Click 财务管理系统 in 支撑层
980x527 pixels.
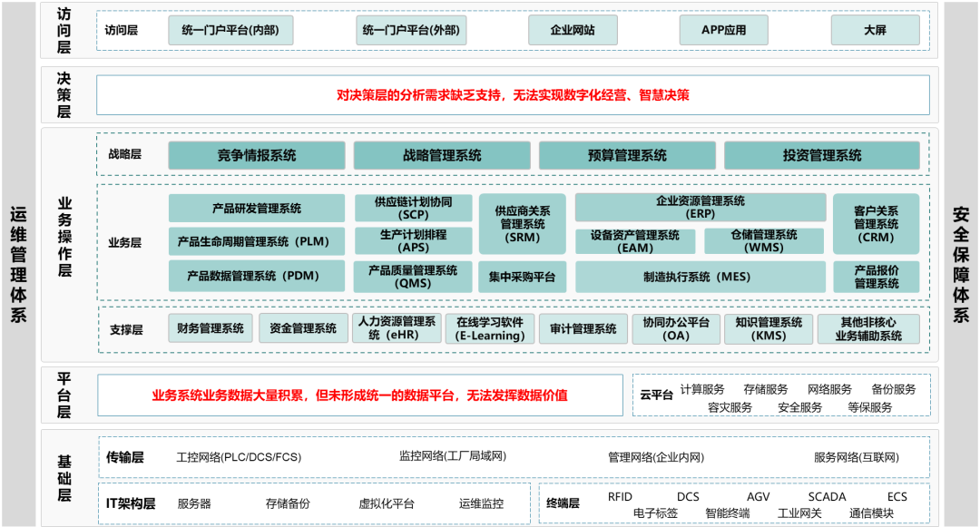[x=210, y=327]
